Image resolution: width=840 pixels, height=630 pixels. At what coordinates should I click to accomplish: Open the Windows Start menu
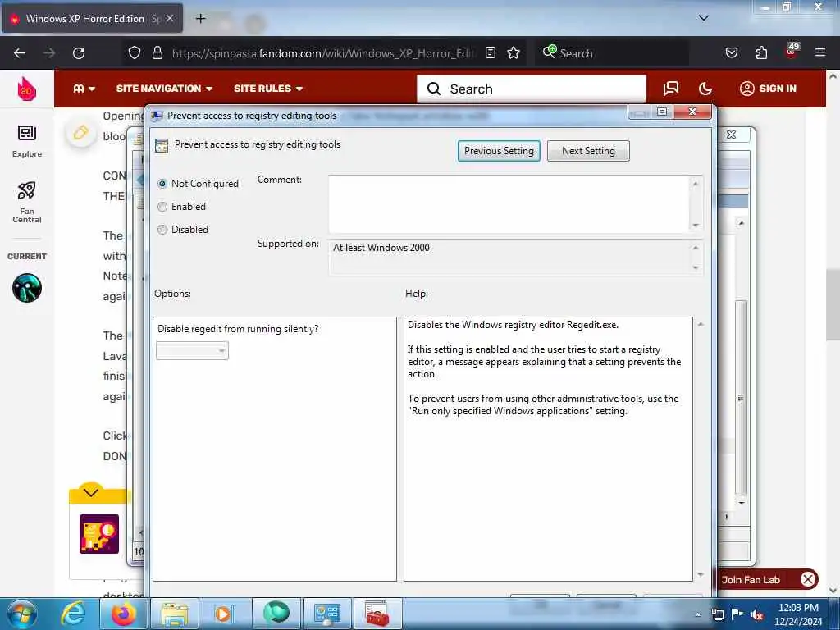click(22, 614)
